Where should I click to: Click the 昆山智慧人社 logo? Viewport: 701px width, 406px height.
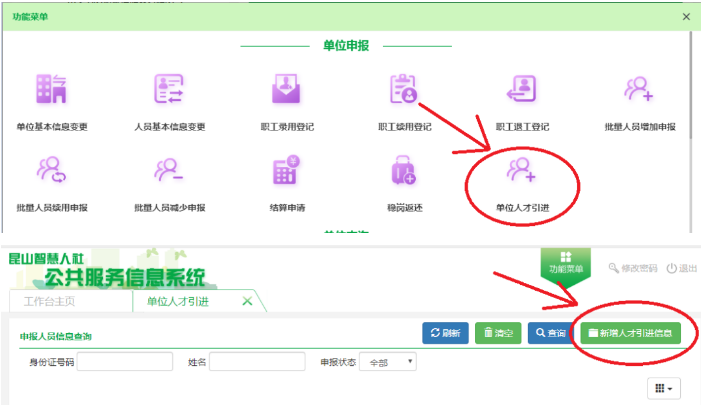[x=46, y=258]
